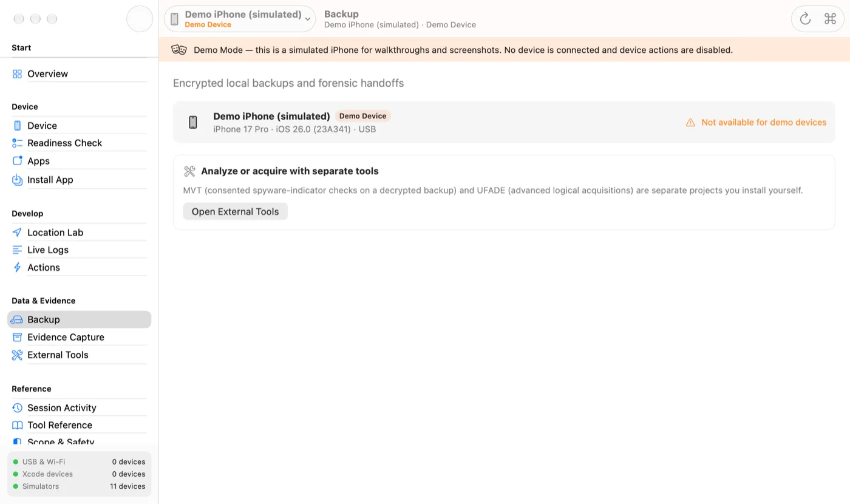Click the Live Logs lines icon

click(17, 250)
